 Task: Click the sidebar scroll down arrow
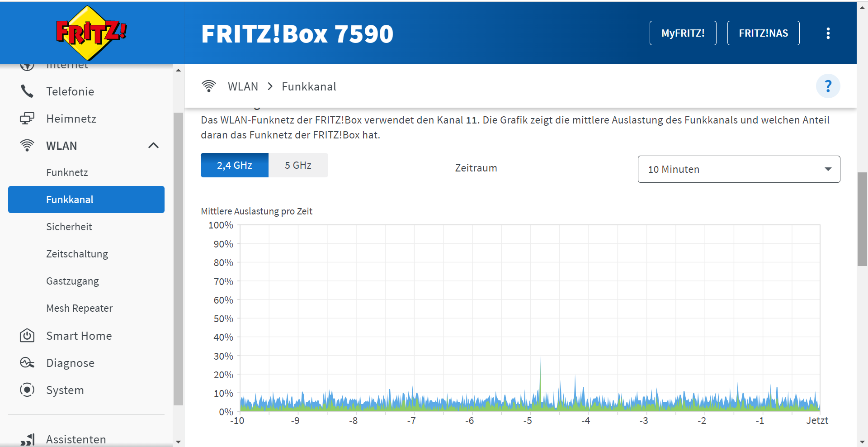(178, 442)
